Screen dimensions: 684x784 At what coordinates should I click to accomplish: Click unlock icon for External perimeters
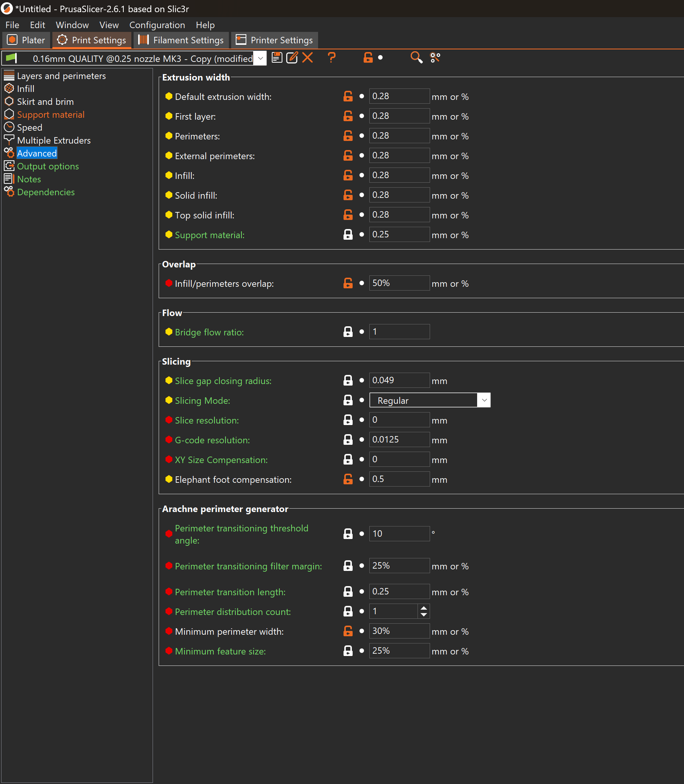click(x=348, y=156)
